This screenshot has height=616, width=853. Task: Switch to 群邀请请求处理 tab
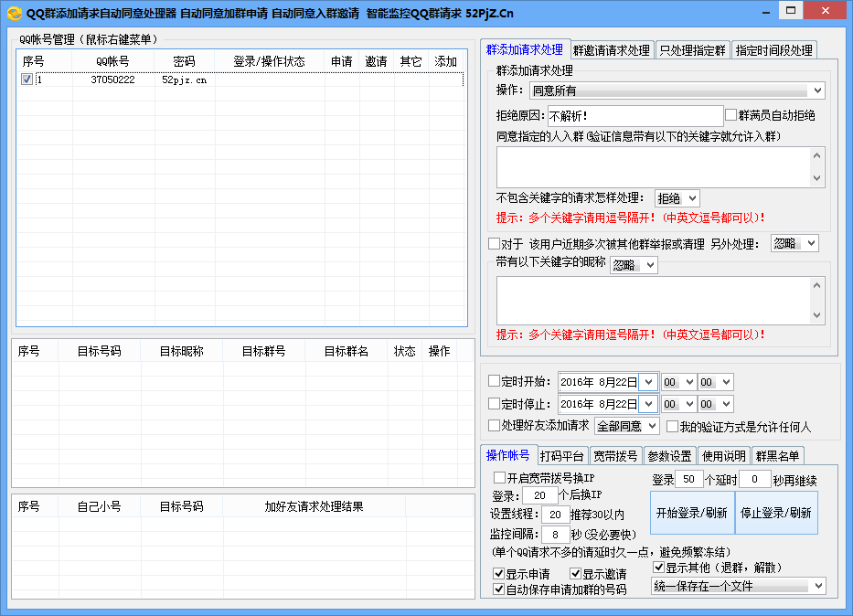click(612, 50)
